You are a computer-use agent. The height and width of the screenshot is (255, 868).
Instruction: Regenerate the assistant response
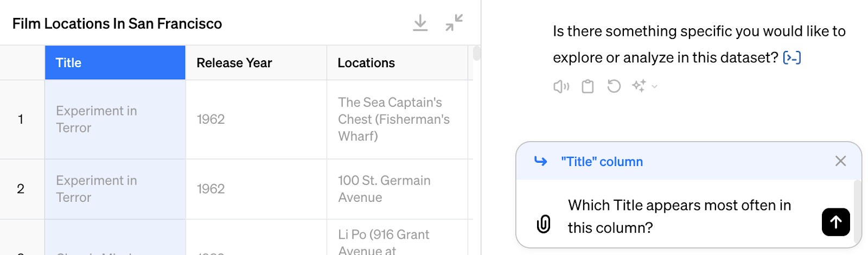614,86
